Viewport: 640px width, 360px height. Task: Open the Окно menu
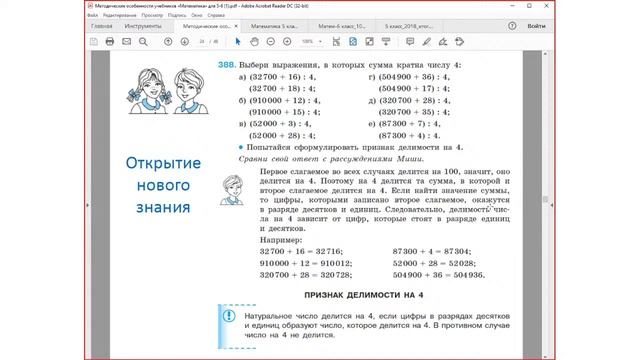point(197,15)
